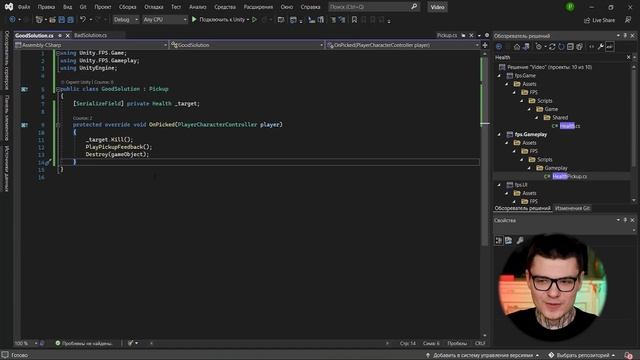The image size is (640, 360).
Task: Click the Live Share icon
Action: click(x=587, y=20)
